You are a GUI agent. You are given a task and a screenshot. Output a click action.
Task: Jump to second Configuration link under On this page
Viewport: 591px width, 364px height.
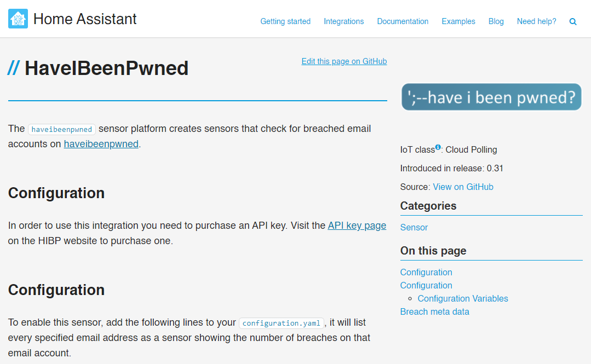click(426, 285)
